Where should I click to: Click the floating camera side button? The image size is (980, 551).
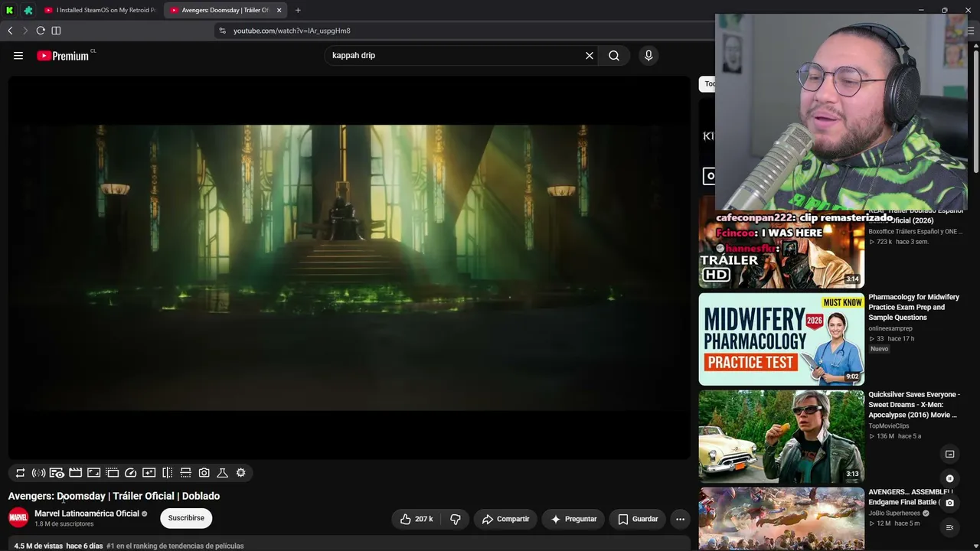point(949,503)
